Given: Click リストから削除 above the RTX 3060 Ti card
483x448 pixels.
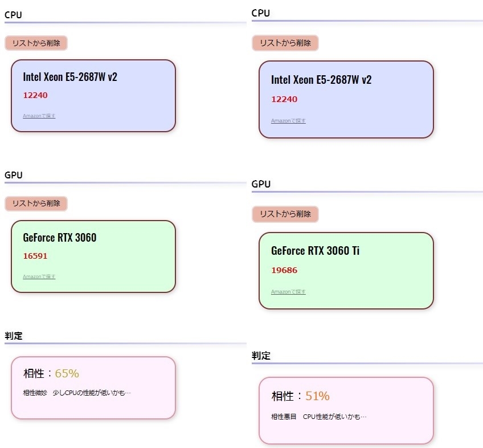Looking at the screenshot, I should tap(285, 214).
